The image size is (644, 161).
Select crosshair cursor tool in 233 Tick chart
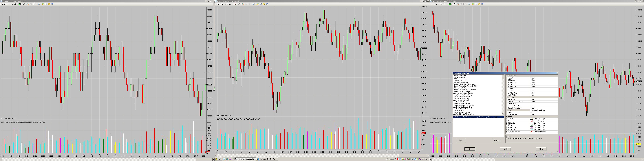pos(35,4)
